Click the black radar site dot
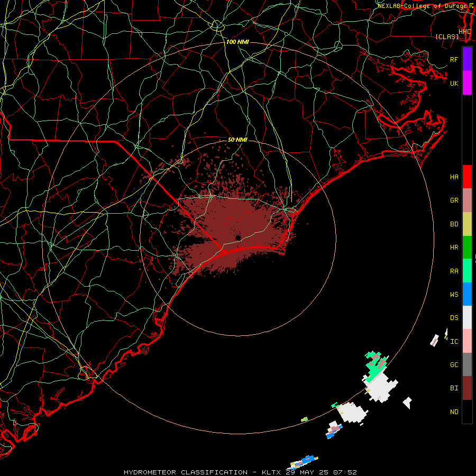Viewport: 476px width, 476px height. pyautogui.click(x=238, y=237)
